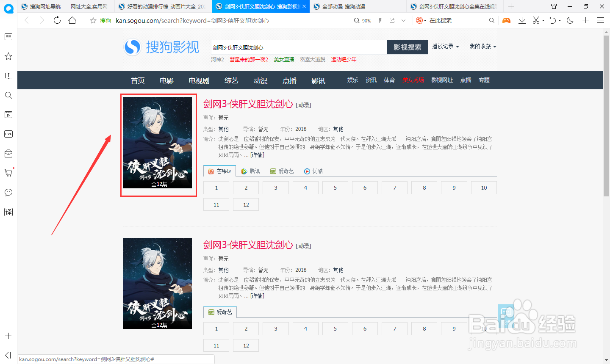Screen dimensions: 610x364
Task: Open the game controller toolbar icon
Action: point(506,20)
